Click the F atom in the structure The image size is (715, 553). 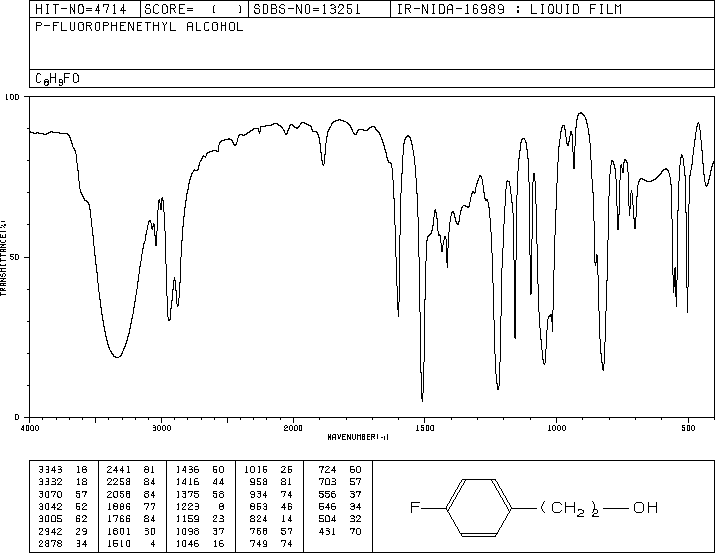coord(414,507)
